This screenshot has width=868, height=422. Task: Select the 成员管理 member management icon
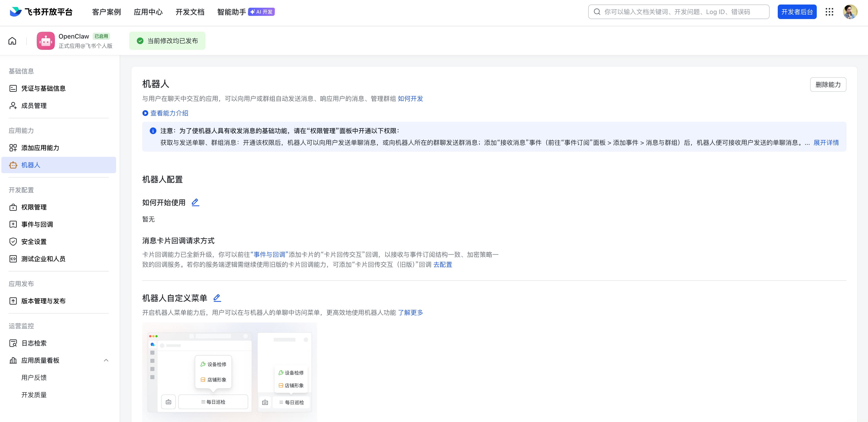(x=13, y=105)
